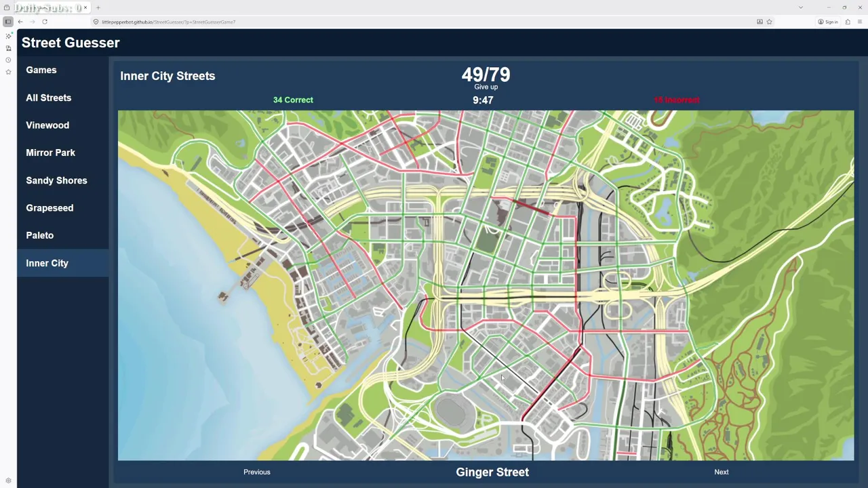This screenshot has width=868, height=488.
Task: Open sidebar settings gear at bottom left
Action: pyautogui.click(x=8, y=481)
